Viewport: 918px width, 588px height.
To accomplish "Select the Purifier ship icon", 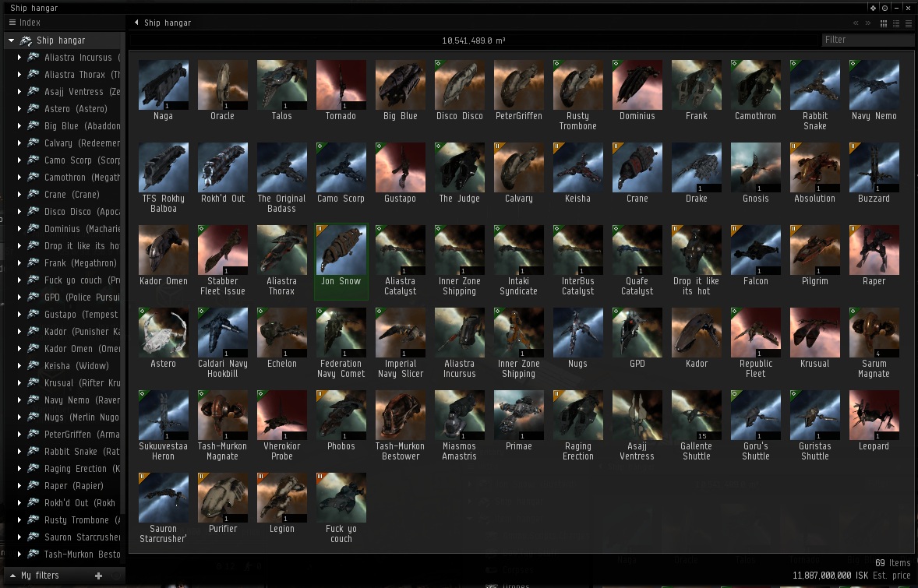I will (x=222, y=498).
